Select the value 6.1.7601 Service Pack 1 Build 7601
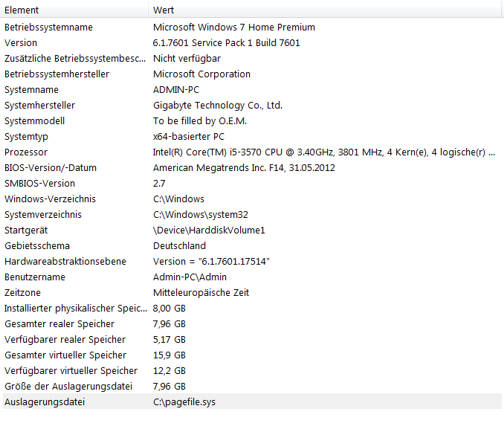504x429 pixels. pos(227,43)
